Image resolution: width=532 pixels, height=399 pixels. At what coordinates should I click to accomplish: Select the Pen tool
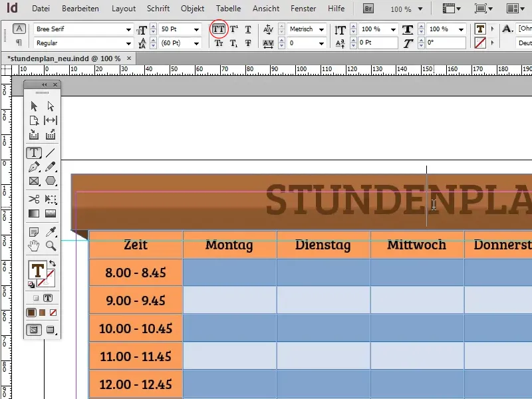(34, 167)
